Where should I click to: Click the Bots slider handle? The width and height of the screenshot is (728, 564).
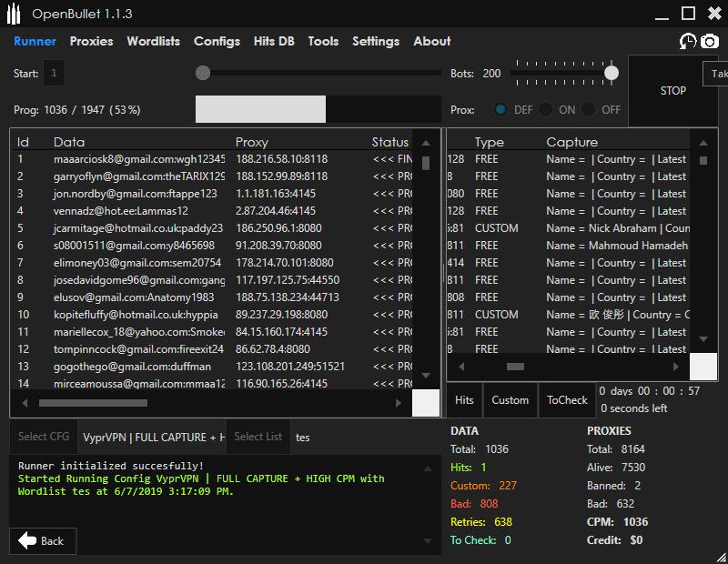(612, 73)
